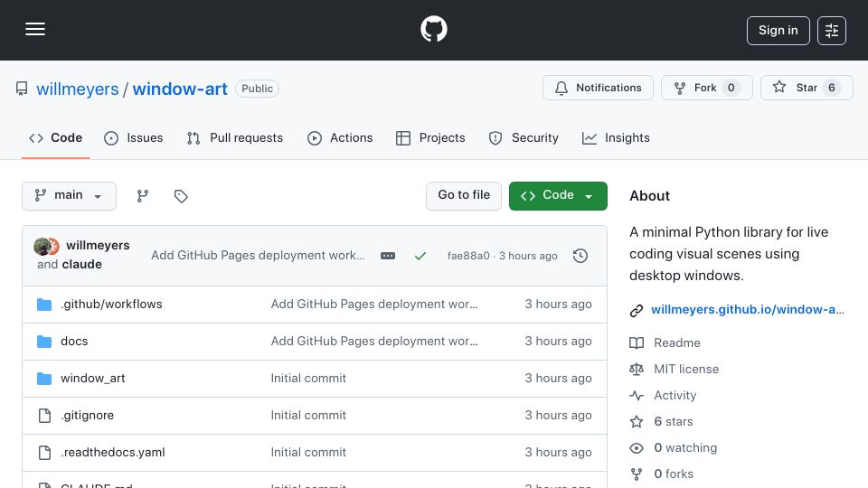Switch to the Issues tab

134,137
